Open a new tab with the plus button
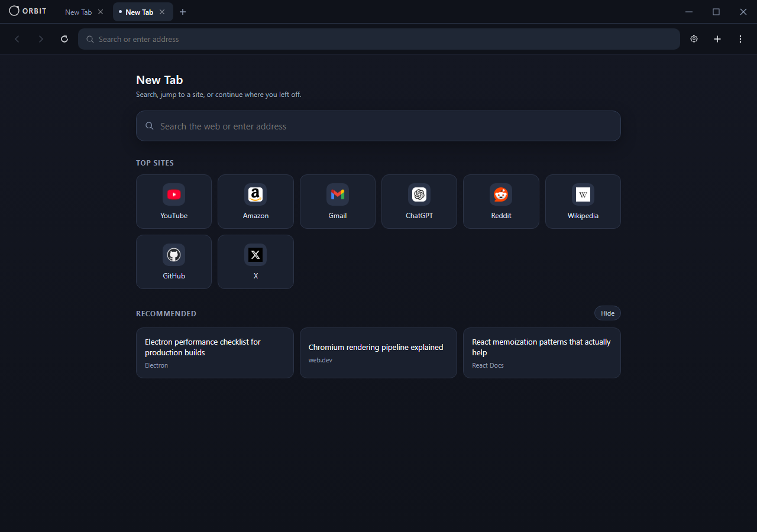Viewport: 757px width, 532px height. coord(183,12)
